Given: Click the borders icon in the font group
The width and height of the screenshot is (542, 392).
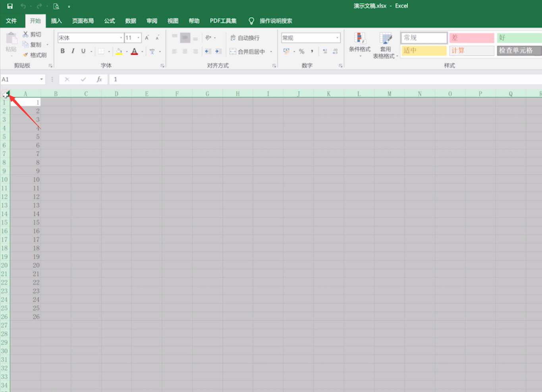Looking at the screenshot, I should [101, 51].
